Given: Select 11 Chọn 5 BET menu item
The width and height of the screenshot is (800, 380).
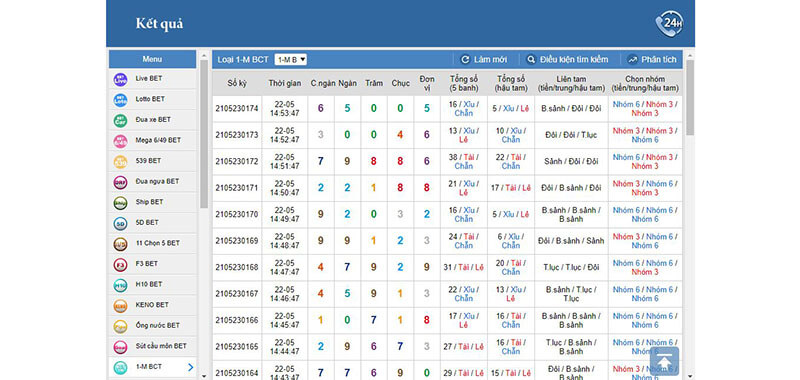Looking at the screenshot, I should pos(153,243).
